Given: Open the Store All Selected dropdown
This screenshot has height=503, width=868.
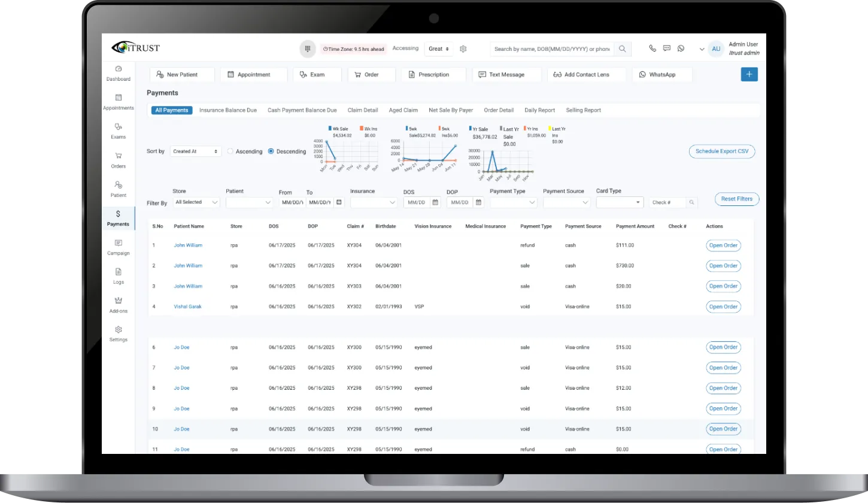Looking at the screenshot, I should [196, 202].
